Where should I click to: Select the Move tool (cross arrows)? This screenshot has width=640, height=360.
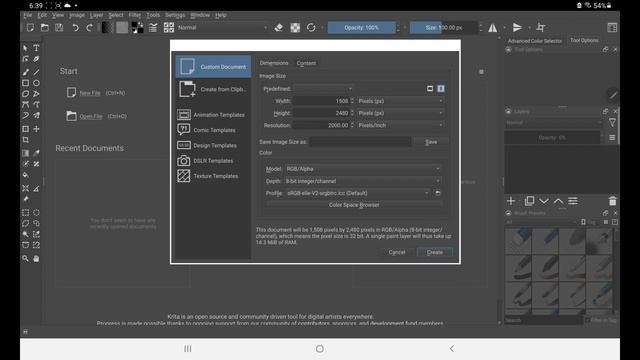36,129
